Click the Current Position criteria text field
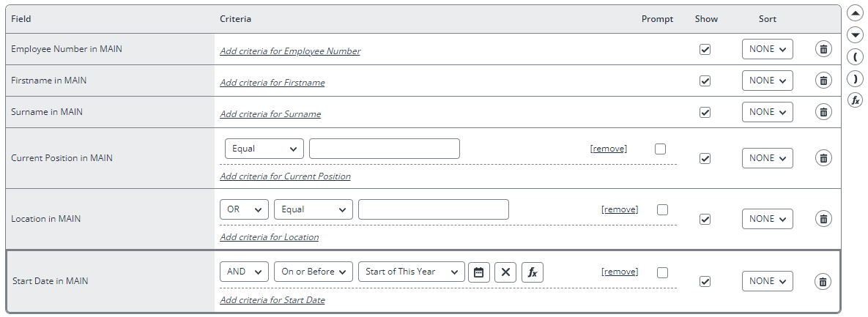Viewport: 868px width, 317px height. 384,149
